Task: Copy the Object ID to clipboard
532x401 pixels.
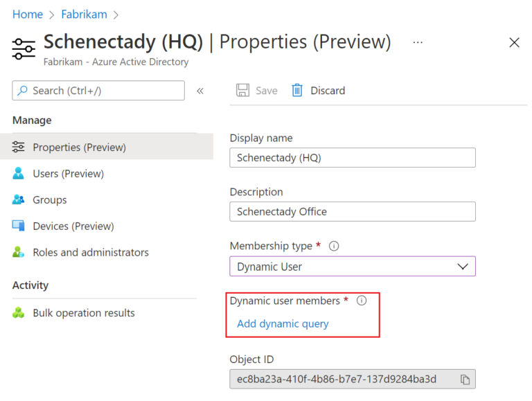Action: 465,380
